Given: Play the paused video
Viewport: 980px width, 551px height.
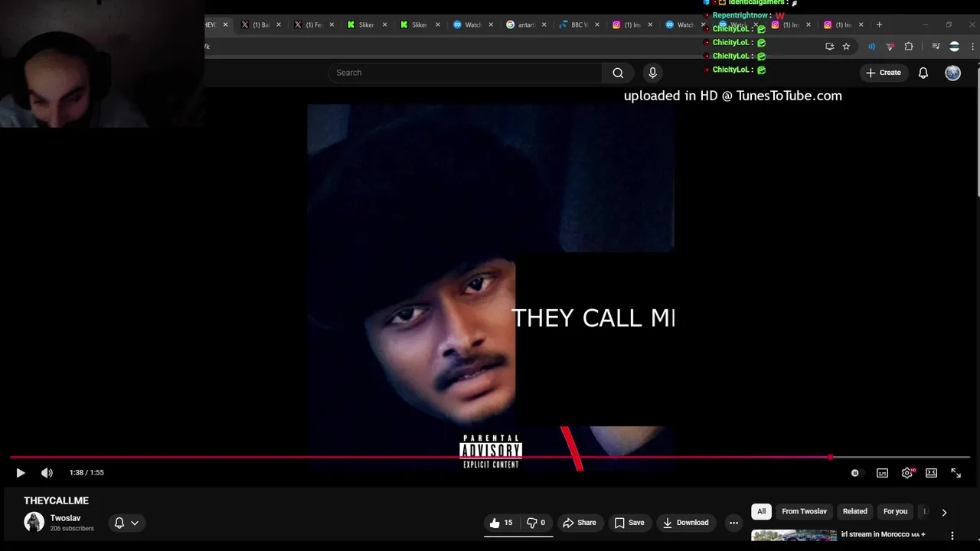Looking at the screenshot, I should [21, 473].
